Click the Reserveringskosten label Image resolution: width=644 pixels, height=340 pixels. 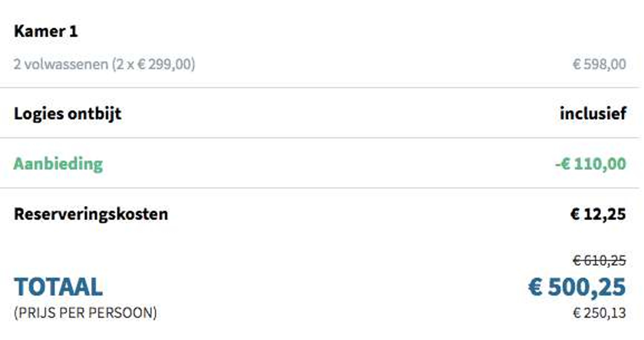point(91,214)
